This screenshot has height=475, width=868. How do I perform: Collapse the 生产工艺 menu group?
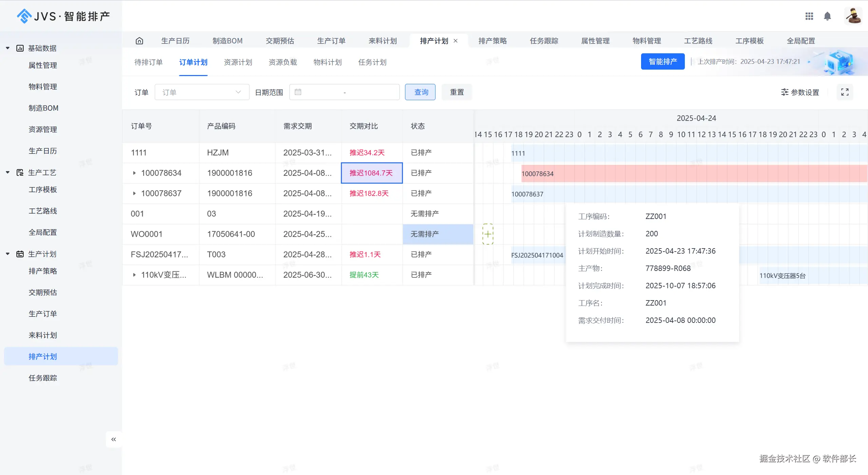[x=8, y=172]
